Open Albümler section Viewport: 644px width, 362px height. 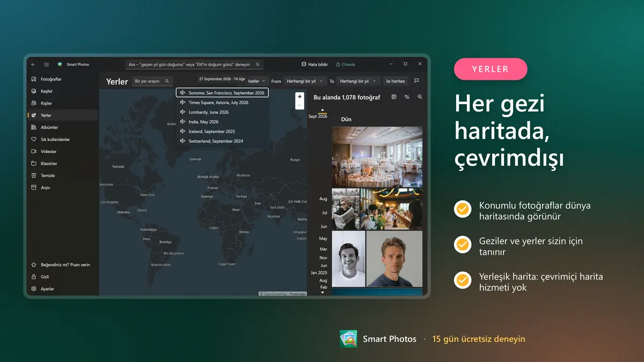click(x=63, y=127)
